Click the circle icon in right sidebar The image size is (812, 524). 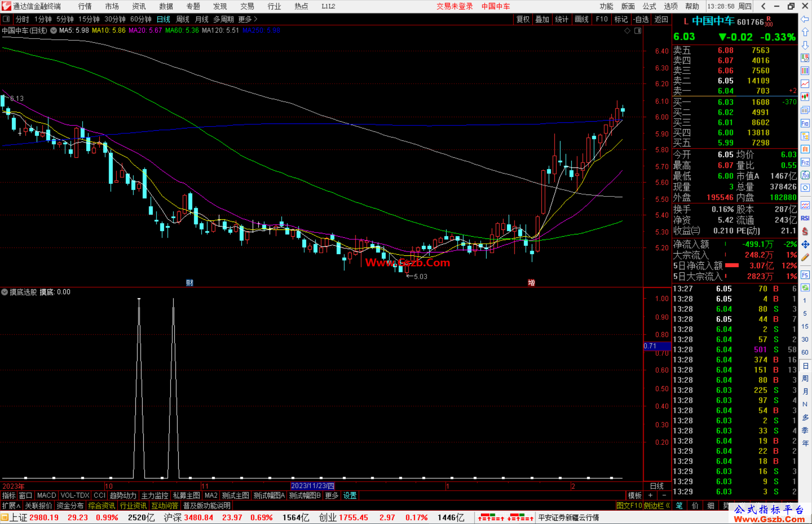(805, 188)
